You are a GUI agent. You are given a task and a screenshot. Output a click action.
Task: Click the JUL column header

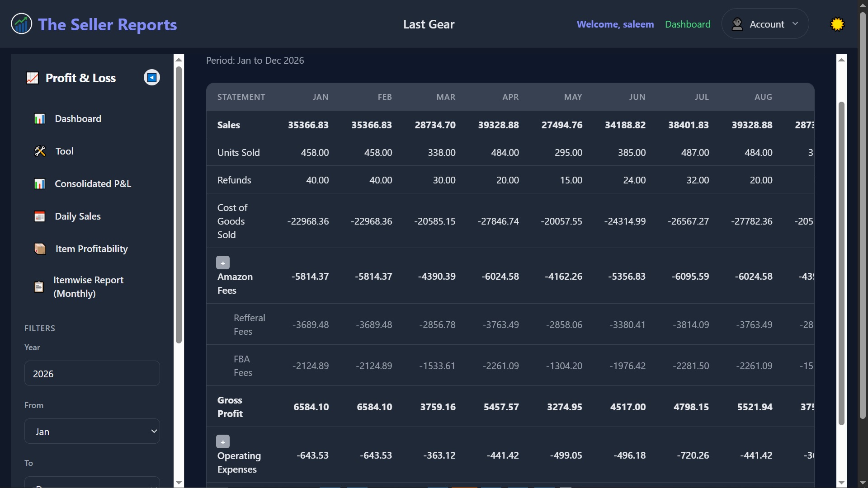[702, 97]
